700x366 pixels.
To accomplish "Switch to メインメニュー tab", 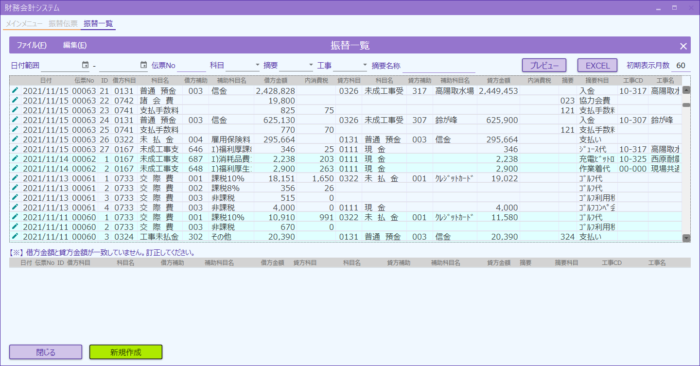I will 24,24.
